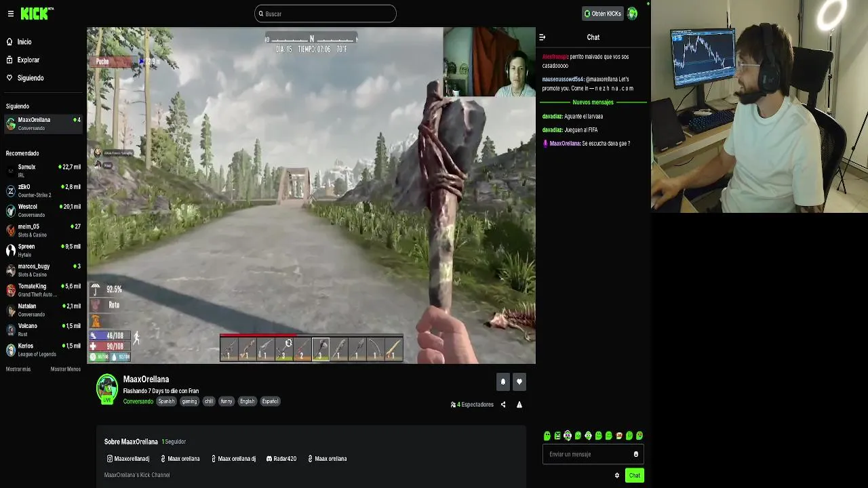The image size is (868, 488).
Task: Click the angry square green emote
Action: pos(557,436)
